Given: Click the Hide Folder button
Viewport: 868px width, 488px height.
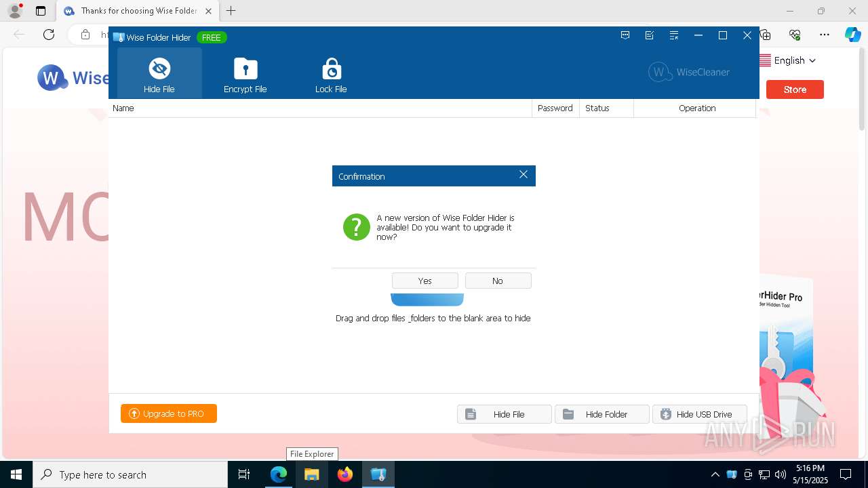Looking at the screenshot, I should [x=602, y=414].
